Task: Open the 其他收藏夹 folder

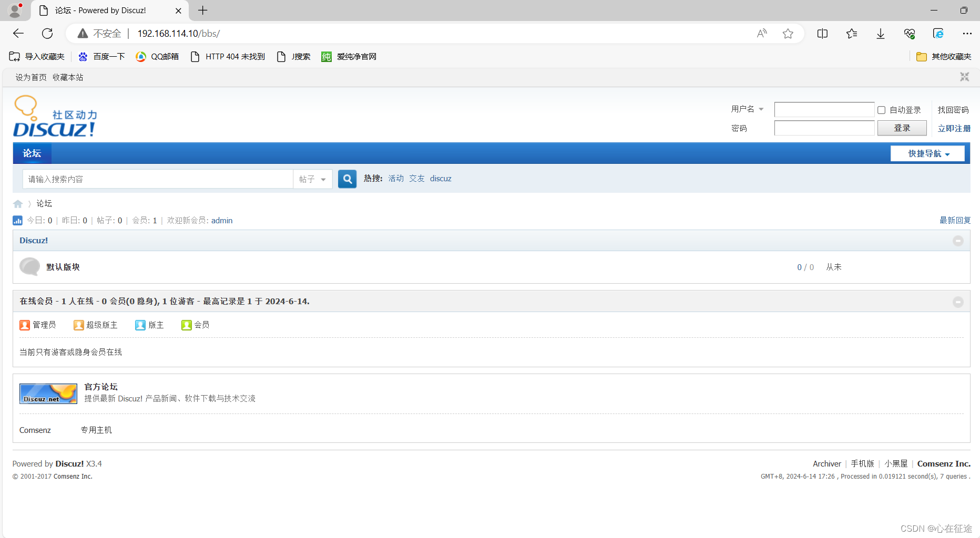Action: point(944,57)
